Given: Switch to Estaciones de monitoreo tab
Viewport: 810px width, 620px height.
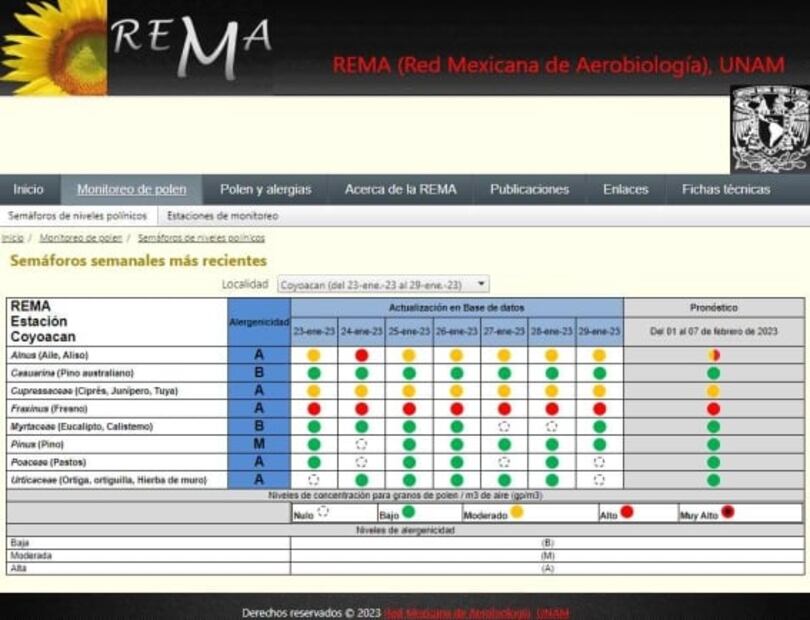Looking at the screenshot, I should coord(222,215).
